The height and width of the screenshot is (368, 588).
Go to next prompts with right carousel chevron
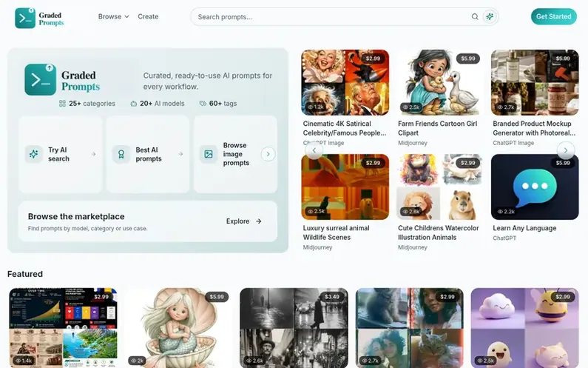coord(566,150)
